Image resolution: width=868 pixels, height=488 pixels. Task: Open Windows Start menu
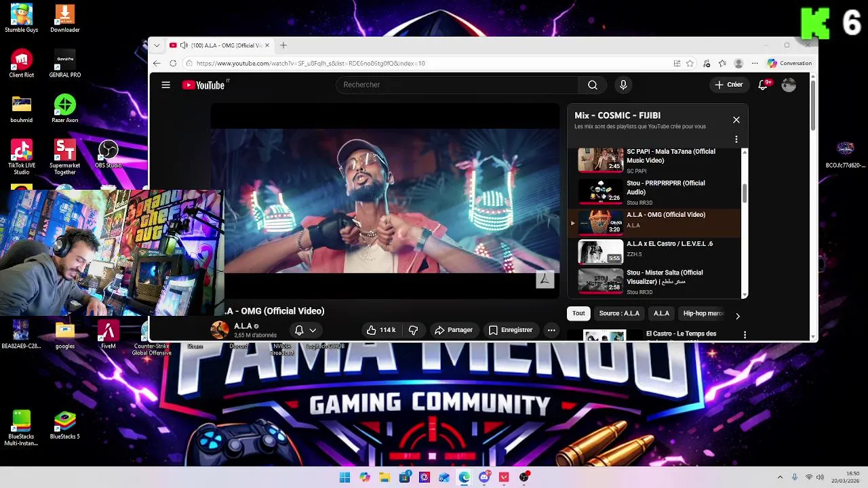pos(344,477)
